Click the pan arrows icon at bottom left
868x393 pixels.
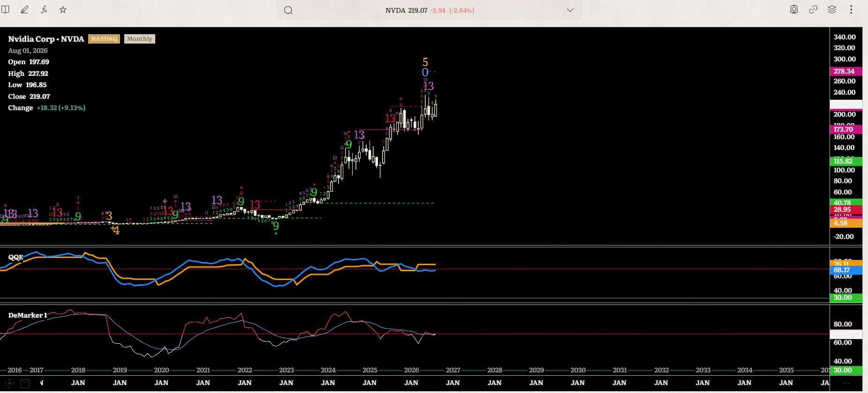click(x=9, y=383)
